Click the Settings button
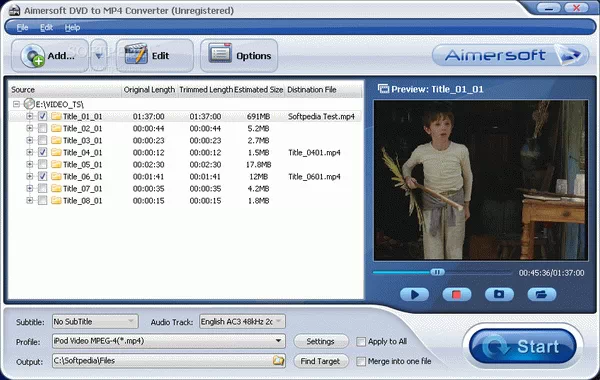The height and width of the screenshot is (380, 600). tap(321, 341)
